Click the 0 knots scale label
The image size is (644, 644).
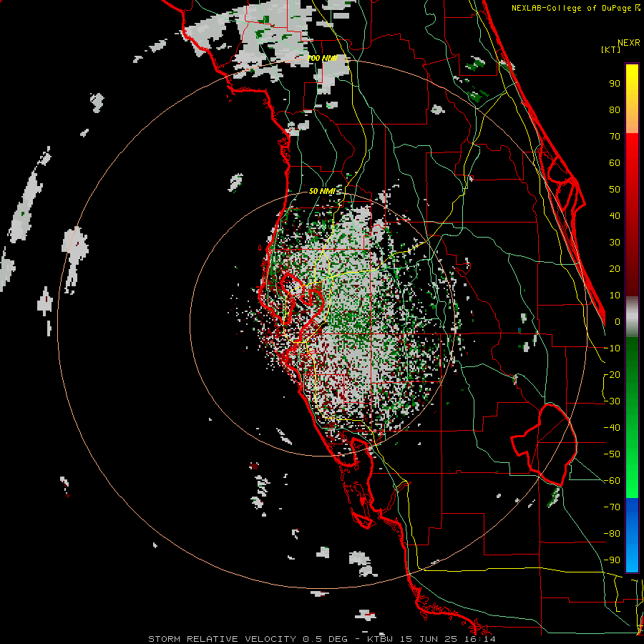coord(618,322)
